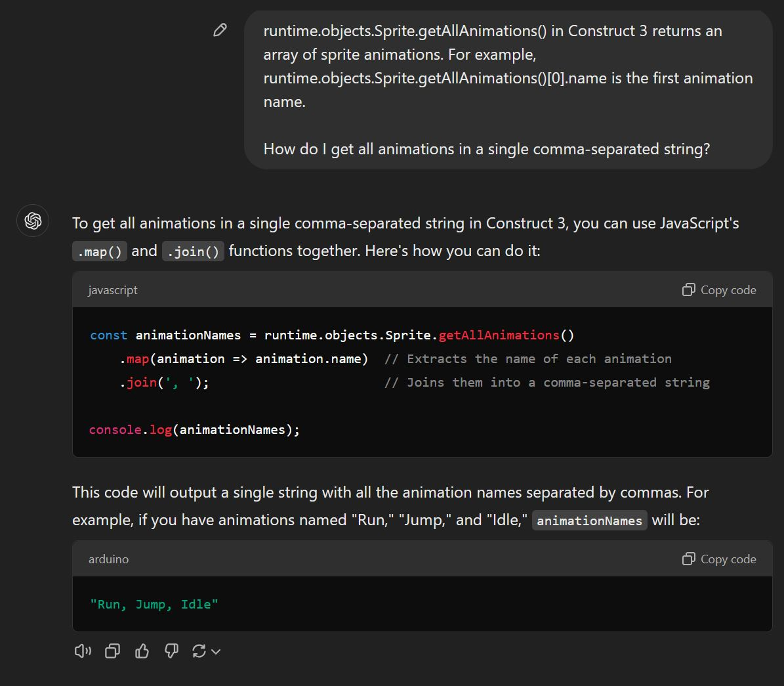
Task: Click the copy response icon
Action: click(112, 651)
